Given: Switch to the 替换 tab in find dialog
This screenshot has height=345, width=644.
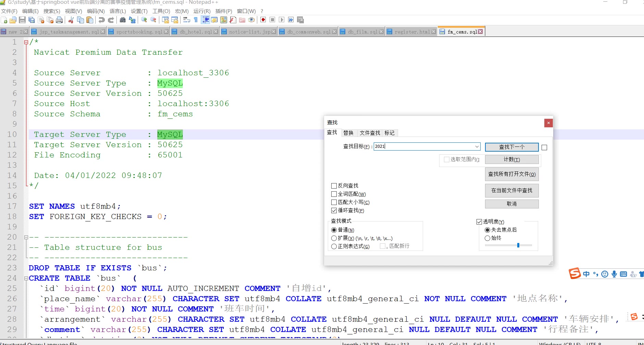Looking at the screenshot, I should pyautogui.click(x=348, y=133).
